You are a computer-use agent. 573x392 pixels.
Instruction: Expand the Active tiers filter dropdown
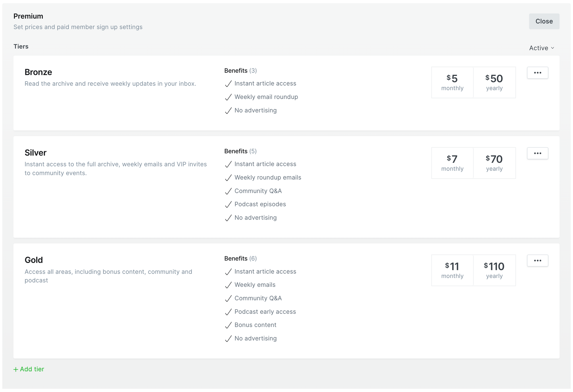pyautogui.click(x=541, y=48)
